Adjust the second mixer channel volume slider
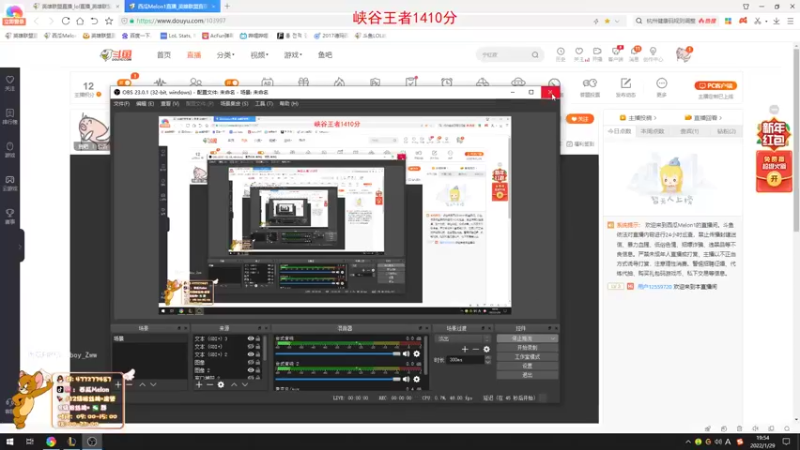 (338, 379)
